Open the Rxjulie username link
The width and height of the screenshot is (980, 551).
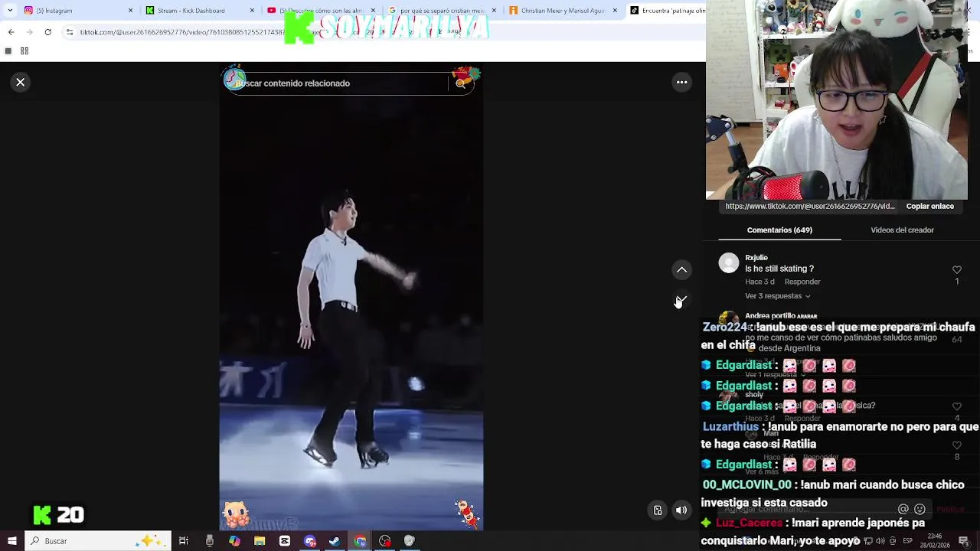pyautogui.click(x=756, y=257)
